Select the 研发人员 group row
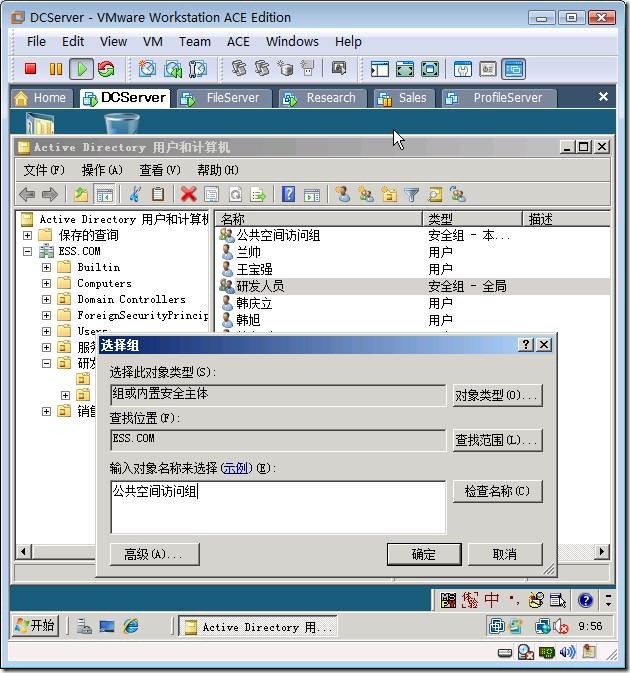Screen dimensions: 630x673 (x=413, y=286)
